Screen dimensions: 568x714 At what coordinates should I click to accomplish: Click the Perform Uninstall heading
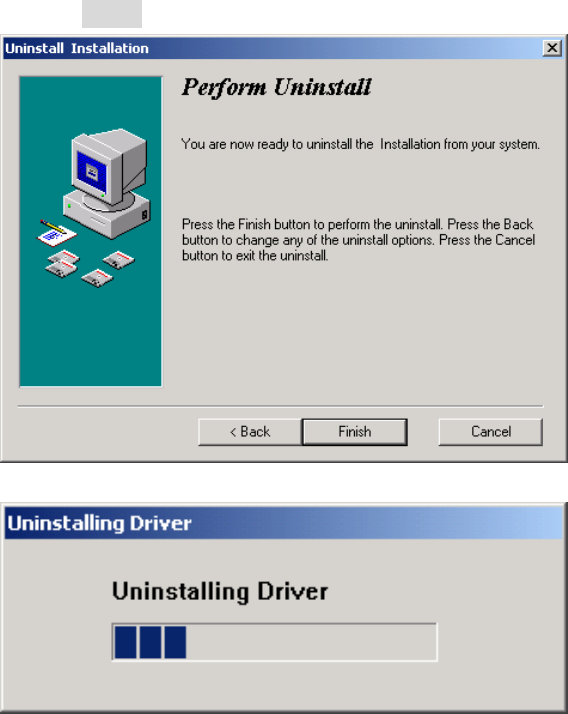click(276, 87)
